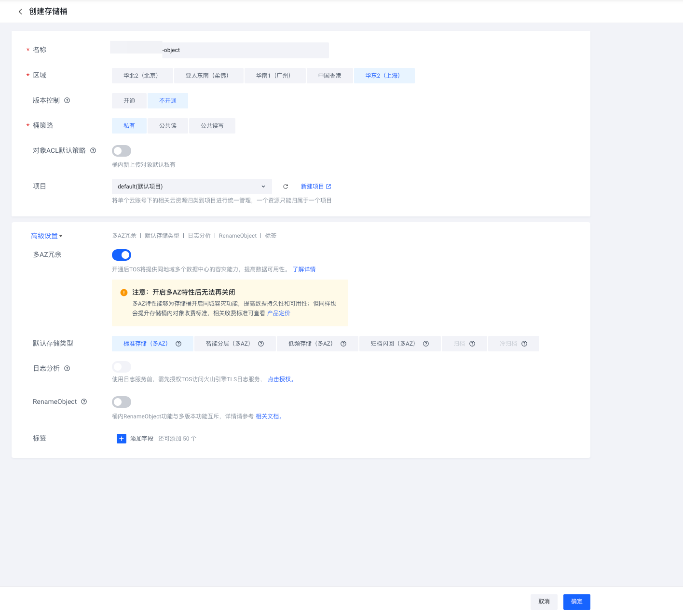The height and width of the screenshot is (616, 683).
Task: Click help icon beside 智能分层（多AZ）
Action: point(261,344)
